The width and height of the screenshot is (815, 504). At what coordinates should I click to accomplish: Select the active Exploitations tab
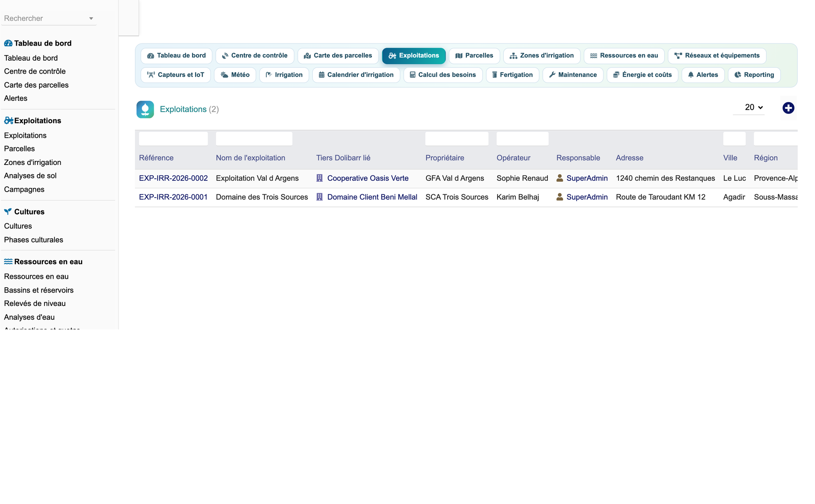413,56
